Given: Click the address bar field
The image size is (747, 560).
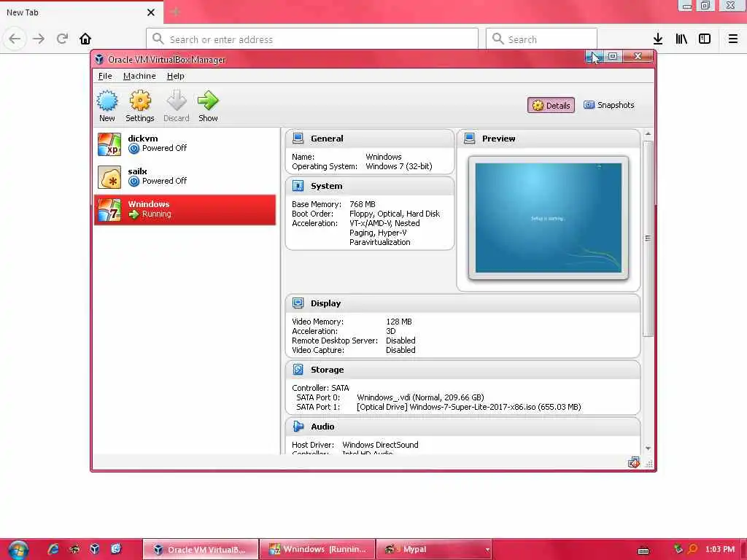Looking at the screenshot, I should pos(312,39).
